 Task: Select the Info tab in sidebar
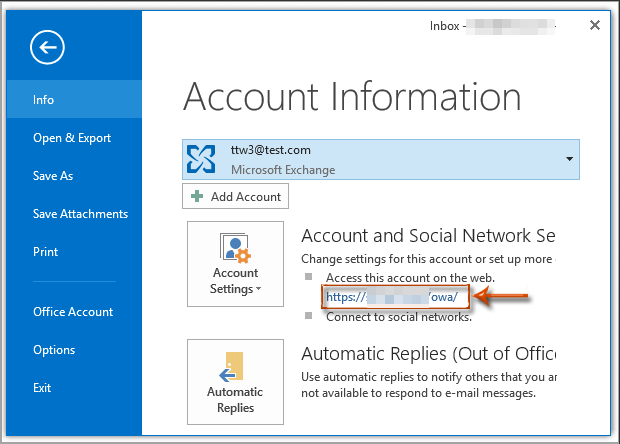point(74,99)
